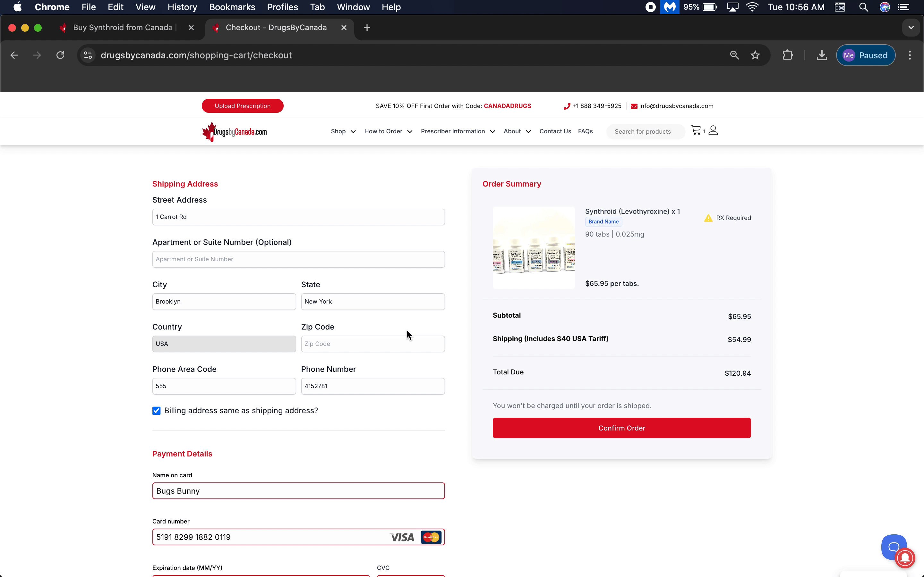Expand the About dropdown
This screenshot has width=924, height=577.
pyautogui.click(x=517, y=131)
